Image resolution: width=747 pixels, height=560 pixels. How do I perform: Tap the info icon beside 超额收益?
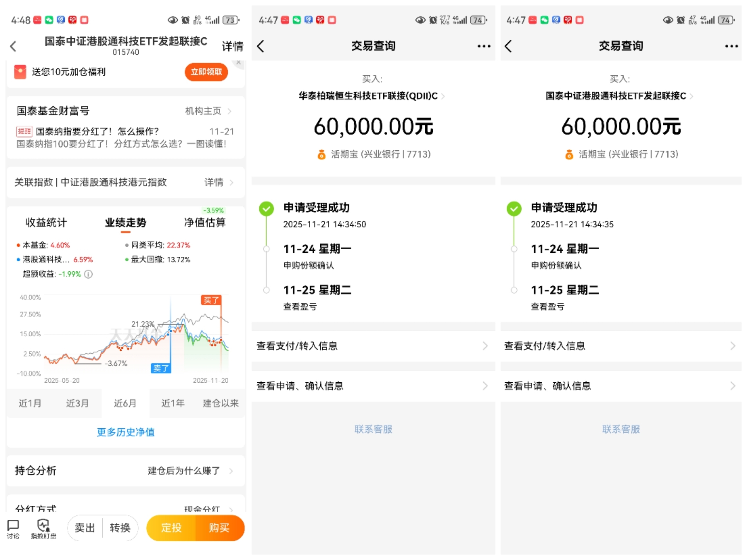[89, 274]
